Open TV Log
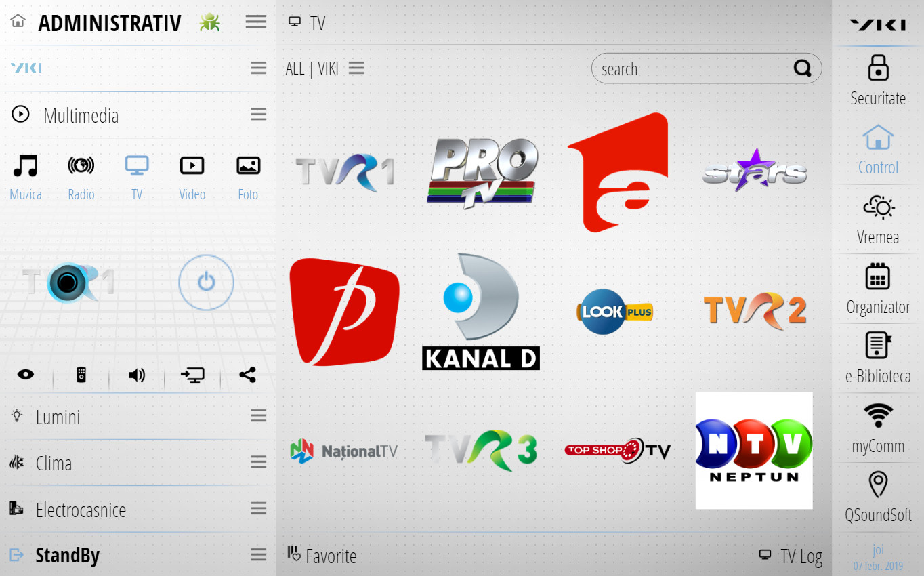 click(x=791, y=555)
